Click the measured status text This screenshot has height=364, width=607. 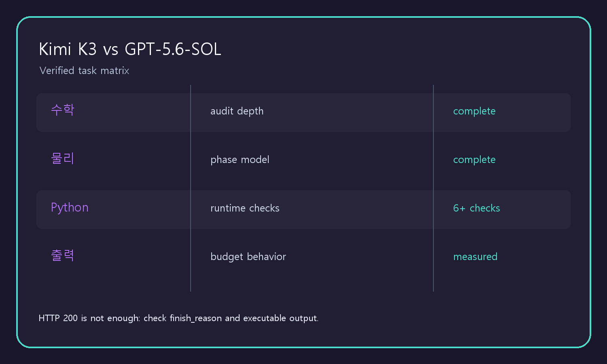(475, 257)
